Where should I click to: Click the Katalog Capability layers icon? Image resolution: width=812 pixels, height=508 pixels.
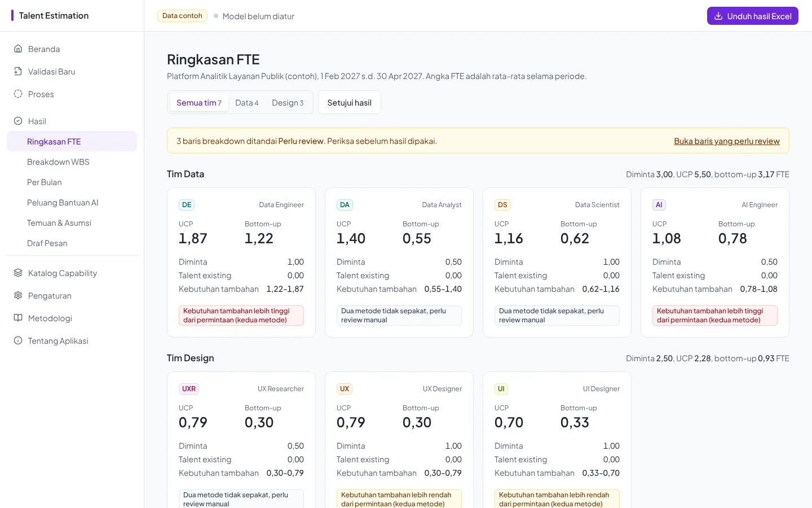(18, 273)
